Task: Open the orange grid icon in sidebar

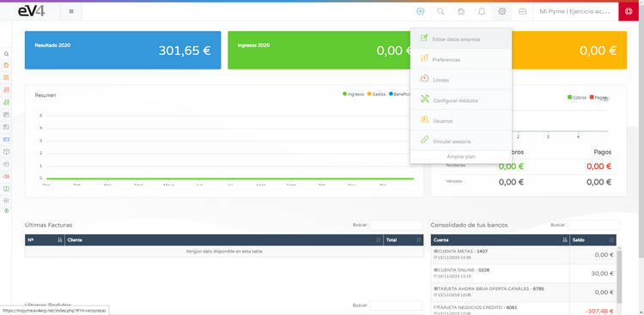Action: 6,77
